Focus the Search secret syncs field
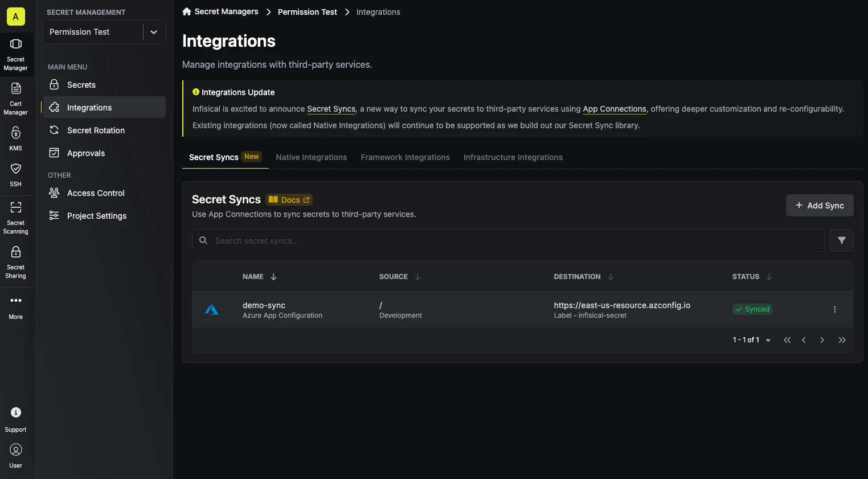868x479 pixels. pyautogui.click(x=509, y=240)
